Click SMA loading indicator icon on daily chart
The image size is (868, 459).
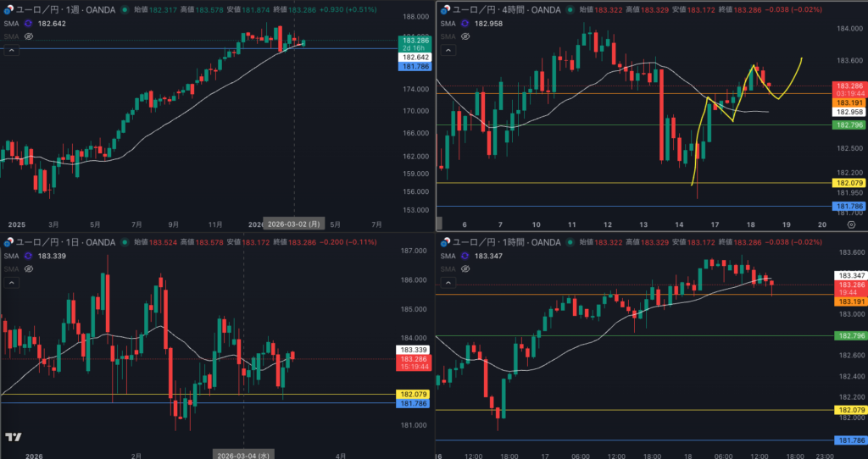(28, 256)
